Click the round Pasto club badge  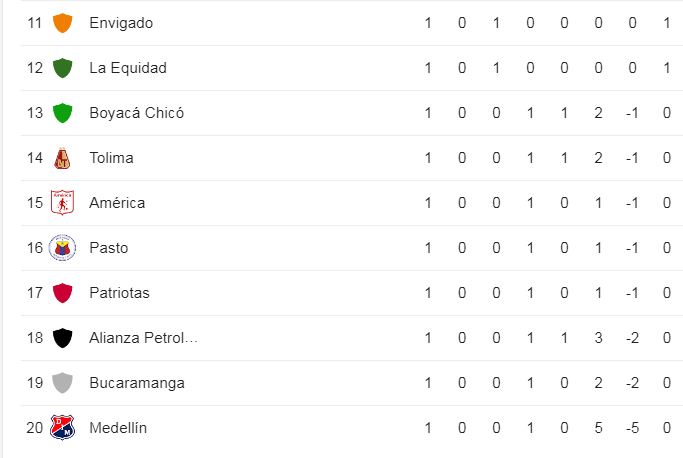[x=62, y=248]
